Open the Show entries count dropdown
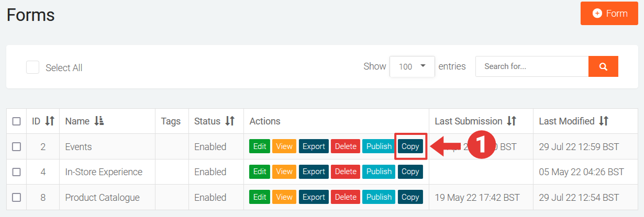The height and width of the screenshot is (217, 644). click(412, 66)
